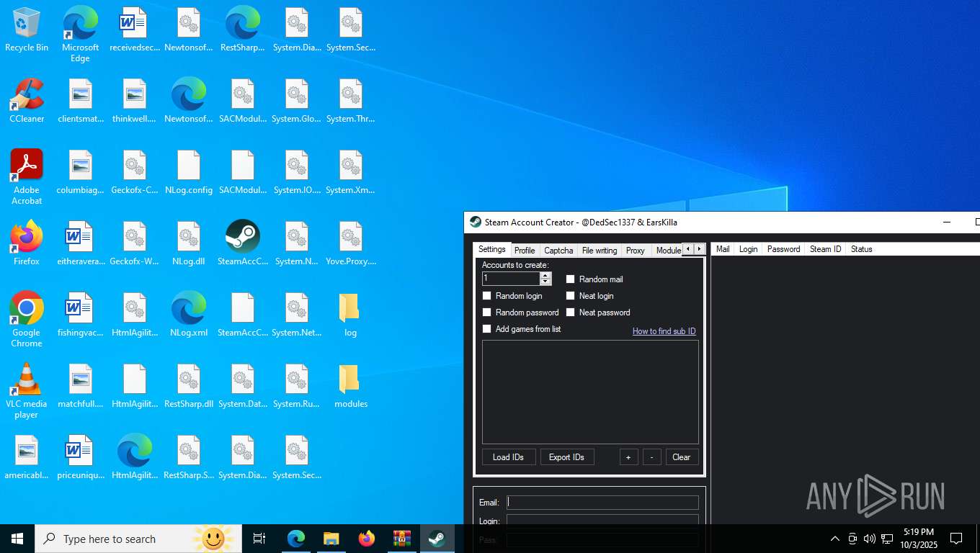Increase Accounts to create with up arrow
The image size is (980, 553).
[x=545, y=275]
